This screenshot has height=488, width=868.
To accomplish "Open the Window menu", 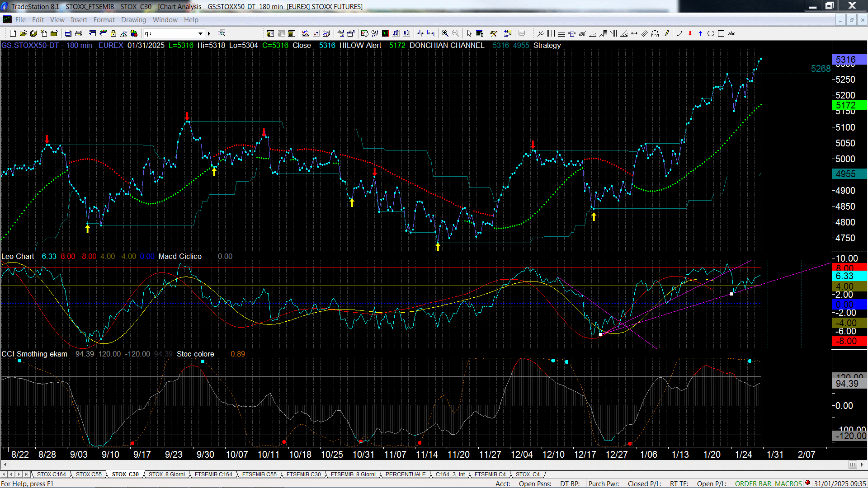I will 165,20.
